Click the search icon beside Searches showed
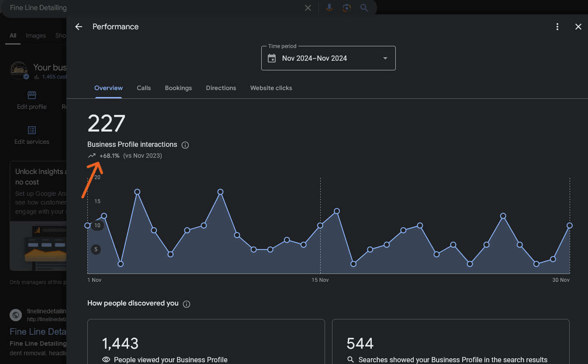Screen dimensions: 588x364 click(350, 360)
